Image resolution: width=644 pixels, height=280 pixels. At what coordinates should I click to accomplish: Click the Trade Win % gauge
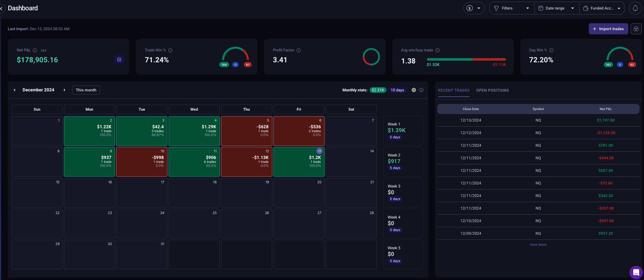tap(236, 54)
